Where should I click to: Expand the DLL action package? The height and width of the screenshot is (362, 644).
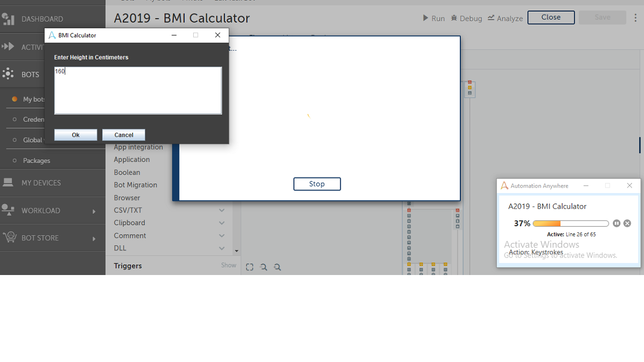pyautogui.click(x=221, y=248)
